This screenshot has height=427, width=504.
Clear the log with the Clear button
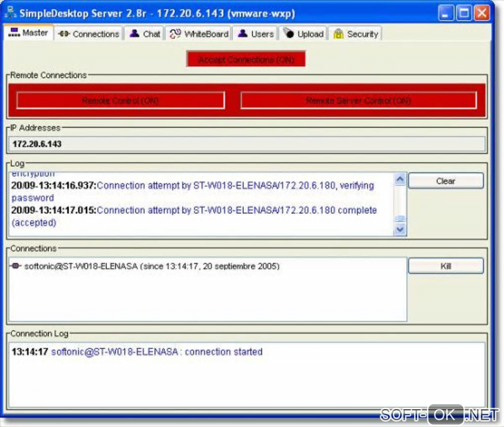click(446, 181)
